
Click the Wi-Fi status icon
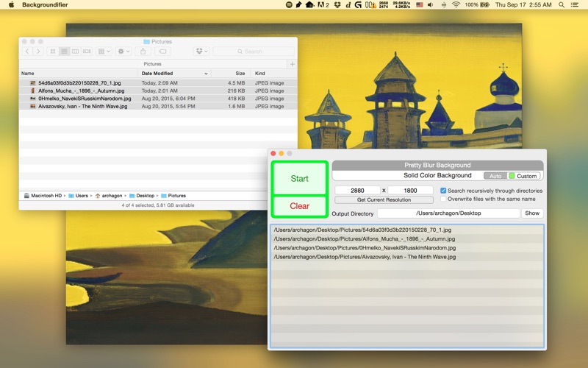456,5
